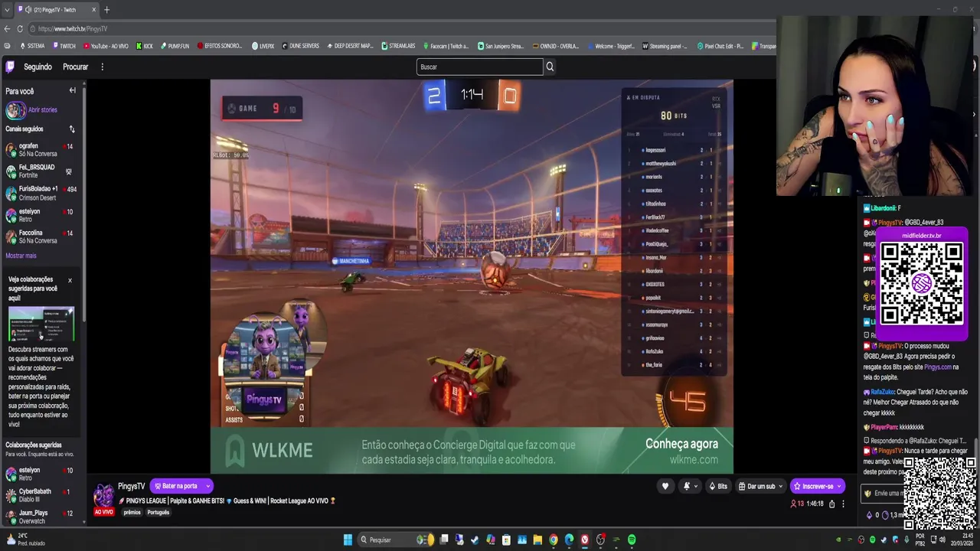Open the STREAMLABS bookmark

[398, 46]
